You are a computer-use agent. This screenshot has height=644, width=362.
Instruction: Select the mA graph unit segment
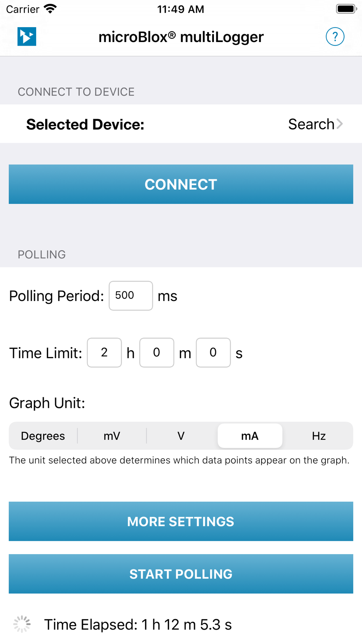point(250,436)
